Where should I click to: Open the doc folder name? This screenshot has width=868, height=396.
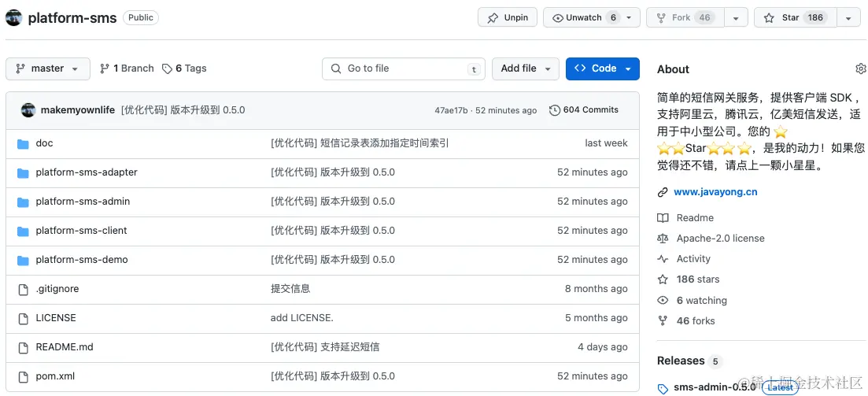click(44, 143)
